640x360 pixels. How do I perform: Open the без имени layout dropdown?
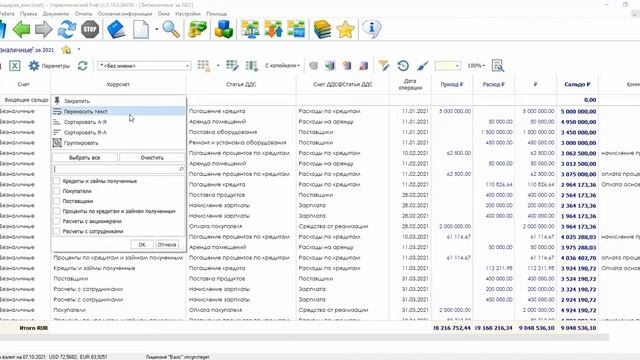pos(144,65)
